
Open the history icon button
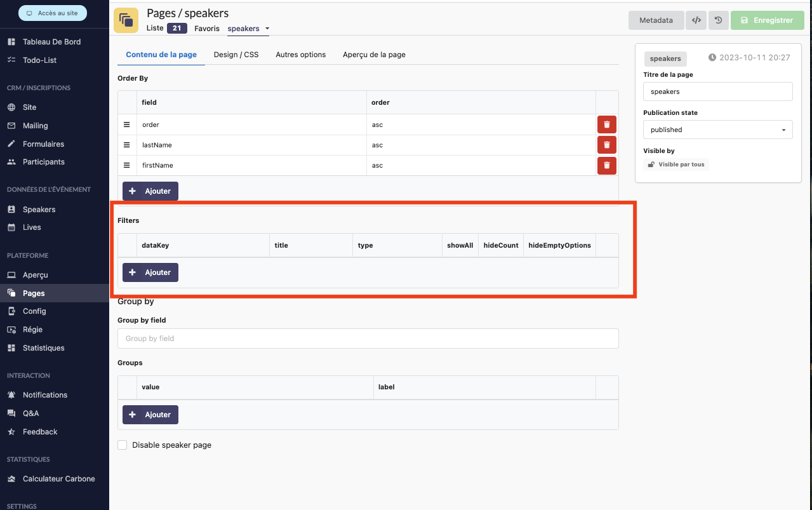click(718, 20)
